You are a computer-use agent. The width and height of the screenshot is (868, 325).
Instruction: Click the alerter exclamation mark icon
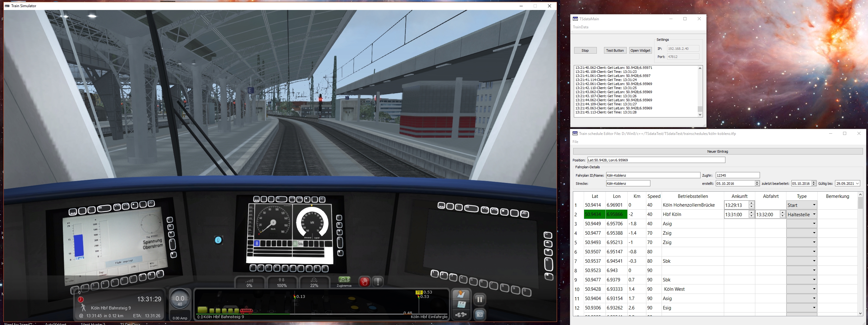click(x=378, y=281)
